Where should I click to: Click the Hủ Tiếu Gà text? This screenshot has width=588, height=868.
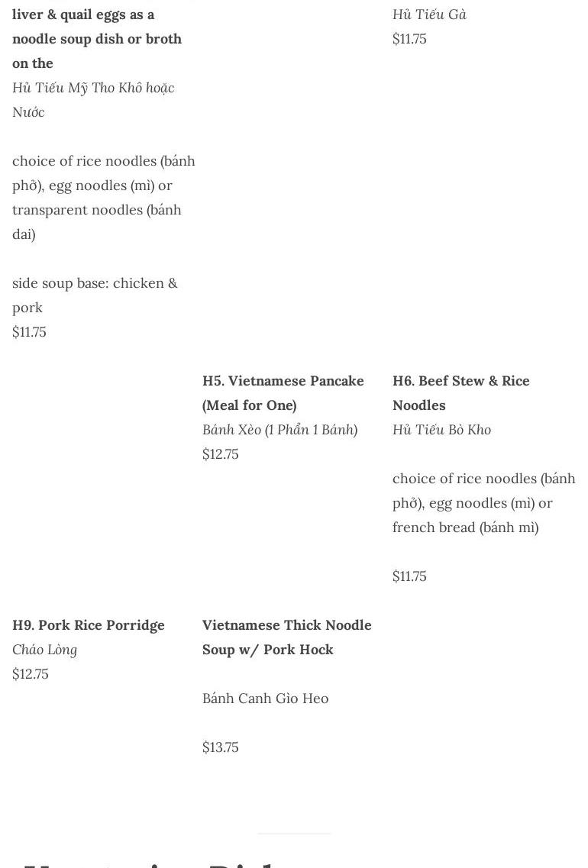click(429, 15)
